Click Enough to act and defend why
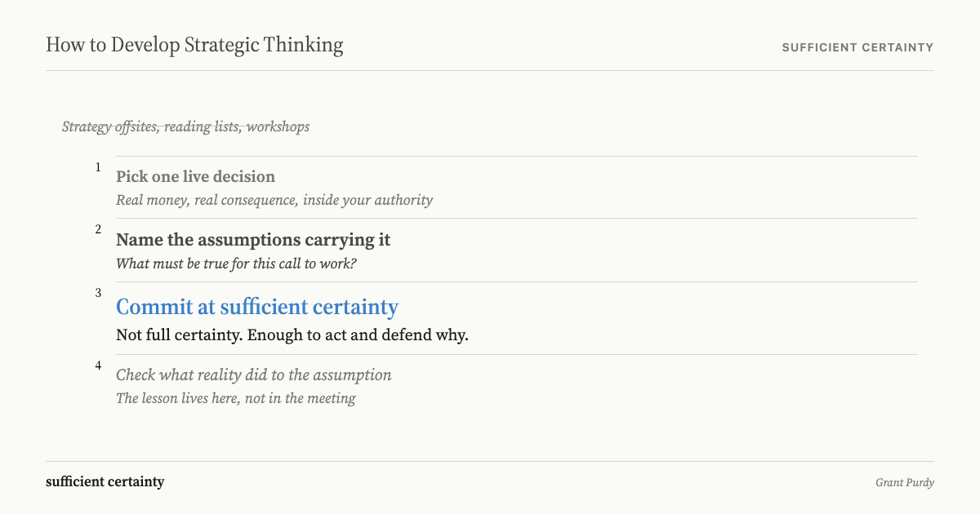The image size is (980, 514). (x=358, y=335)
